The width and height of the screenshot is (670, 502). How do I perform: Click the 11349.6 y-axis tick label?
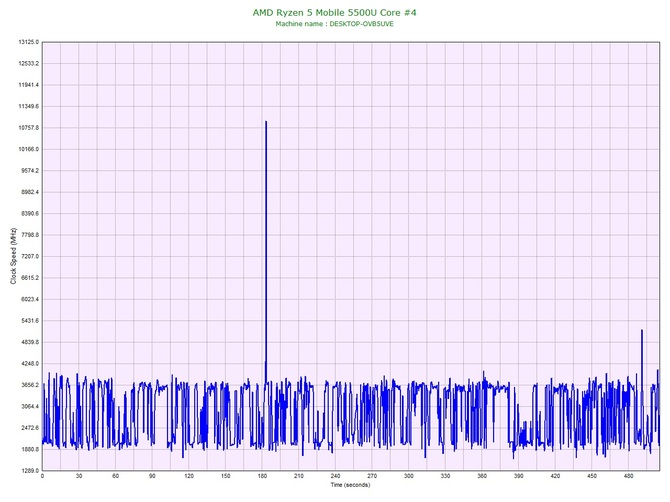point(28,106)
